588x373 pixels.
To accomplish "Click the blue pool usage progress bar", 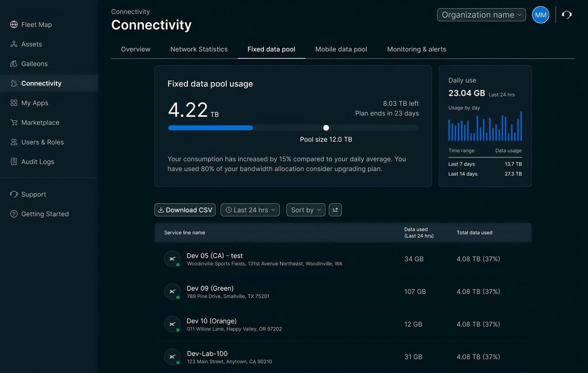I will click(211, 128).
